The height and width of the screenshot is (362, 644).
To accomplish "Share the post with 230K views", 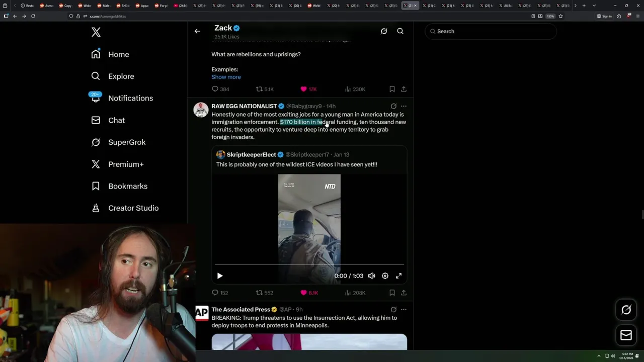I will pos(404,89).
